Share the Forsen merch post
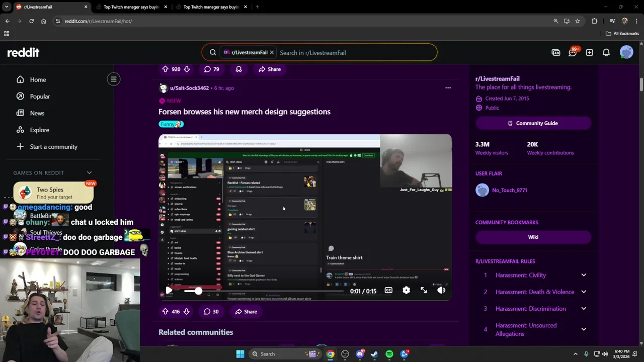 tap(246, 312)
